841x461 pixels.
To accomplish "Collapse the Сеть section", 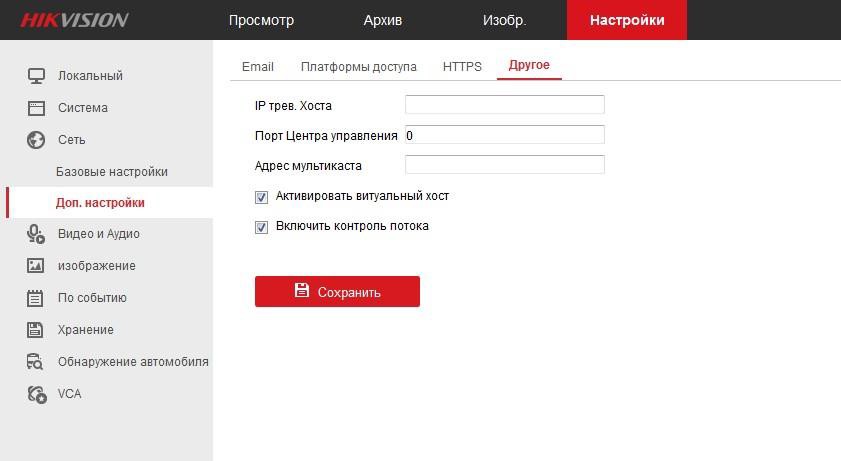I will tap(71, 140).
